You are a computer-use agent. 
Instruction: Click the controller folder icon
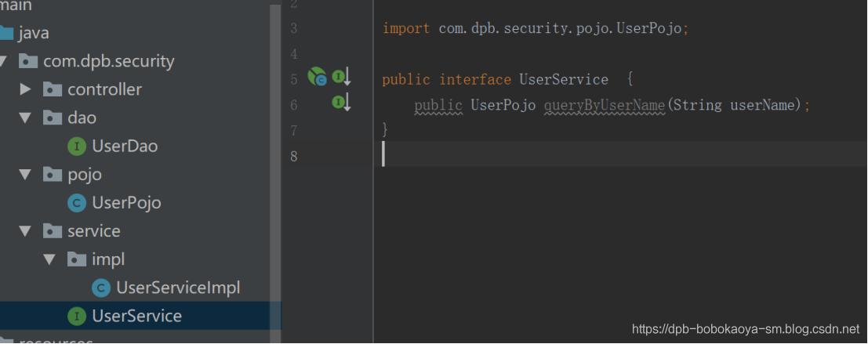pyautogui.click(x=52, y=89)
